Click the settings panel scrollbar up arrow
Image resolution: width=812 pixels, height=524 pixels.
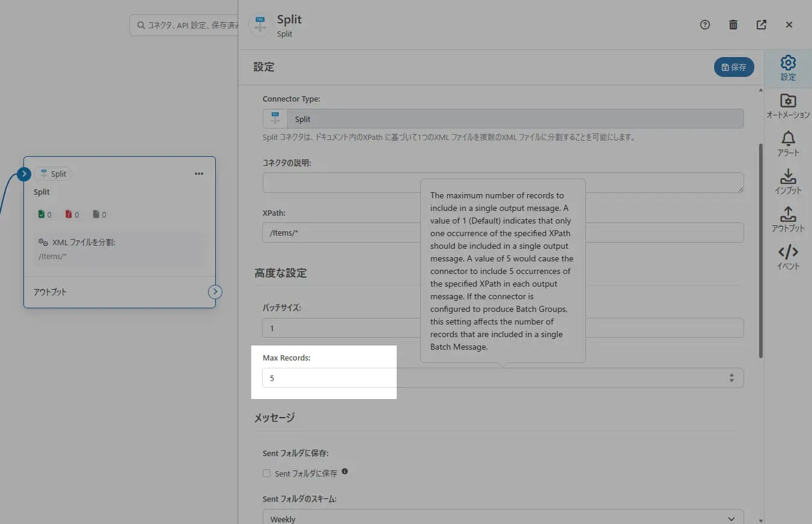761,90
